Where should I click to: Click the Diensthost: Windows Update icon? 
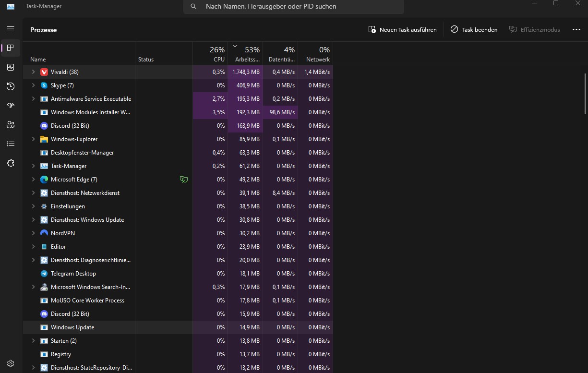pyautogui.click(x=44, y=220)
